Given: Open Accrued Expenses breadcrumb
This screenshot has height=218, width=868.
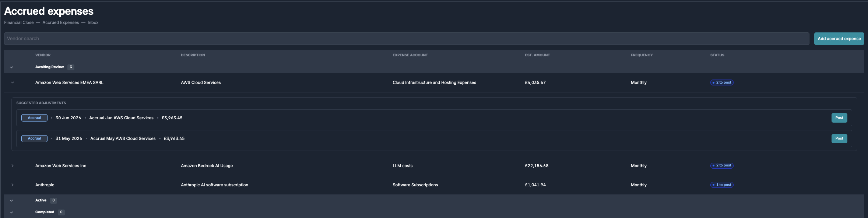Looking at the screenshot, I should click(60, 22).
